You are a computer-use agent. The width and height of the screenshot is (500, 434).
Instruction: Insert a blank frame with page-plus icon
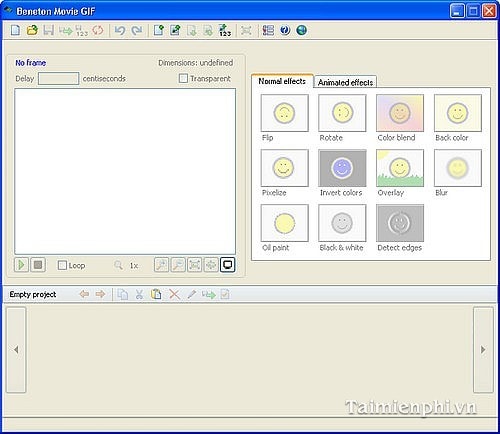159,30
